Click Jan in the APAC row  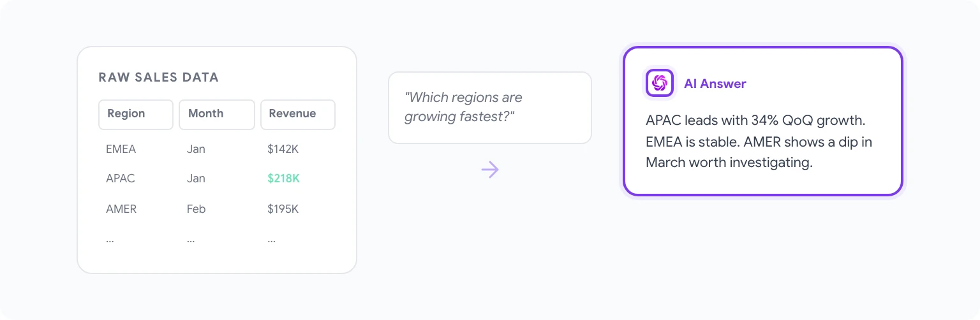(x=196, y=178)
